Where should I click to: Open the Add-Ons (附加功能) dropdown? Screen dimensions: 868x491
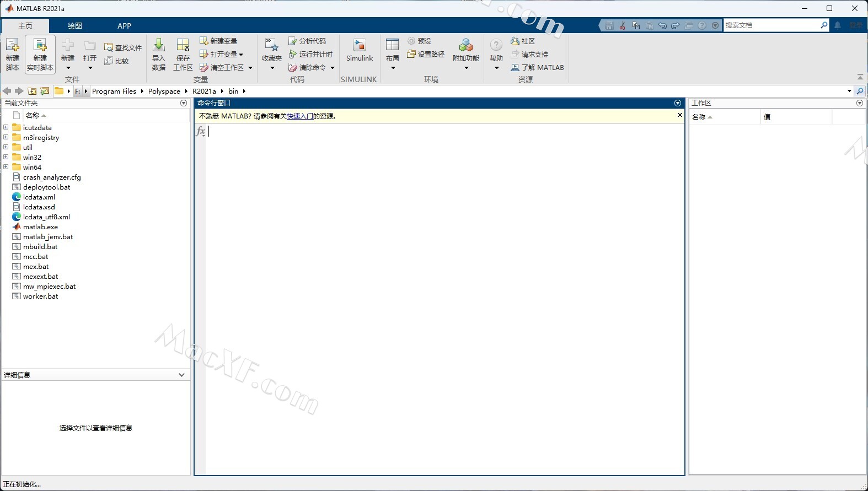point(466,68)
